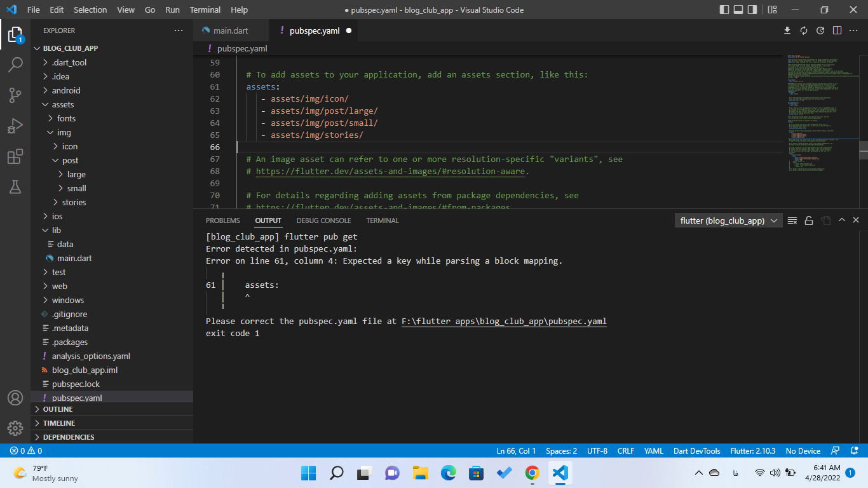The width and height of the screenshot is (868, 488).
Task: Click the Explorer files icon
Action: (15, 34)
